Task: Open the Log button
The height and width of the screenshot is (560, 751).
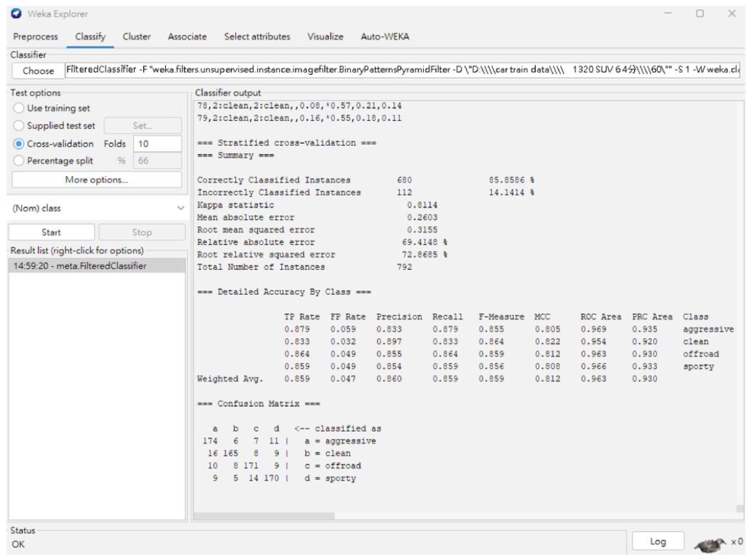Action: point(658,541)
